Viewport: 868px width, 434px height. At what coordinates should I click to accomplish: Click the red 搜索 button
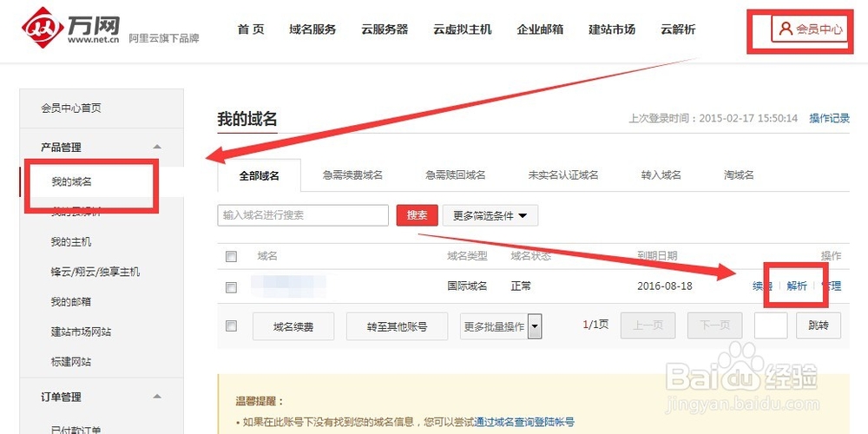point(417,215)
